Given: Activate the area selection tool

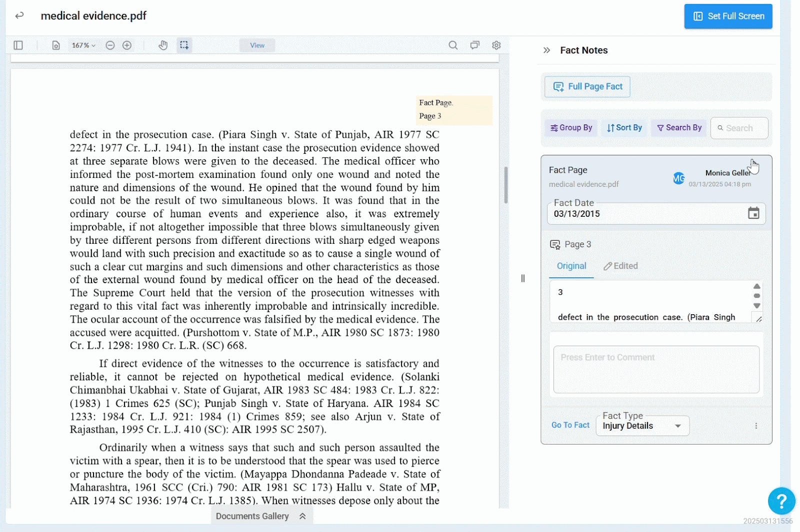Looking at the screenshot, I should click(184, 45).
